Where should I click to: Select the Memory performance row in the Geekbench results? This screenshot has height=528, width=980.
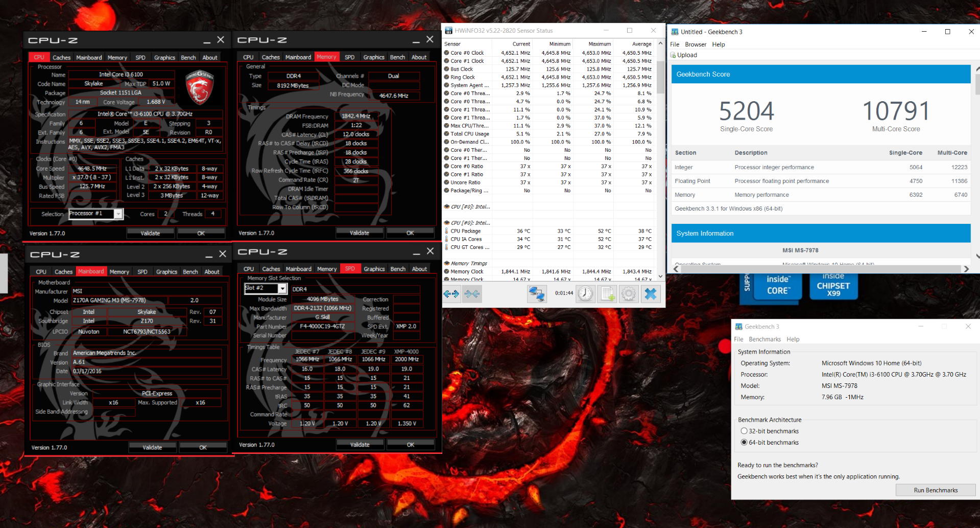(x=821, y=195)
